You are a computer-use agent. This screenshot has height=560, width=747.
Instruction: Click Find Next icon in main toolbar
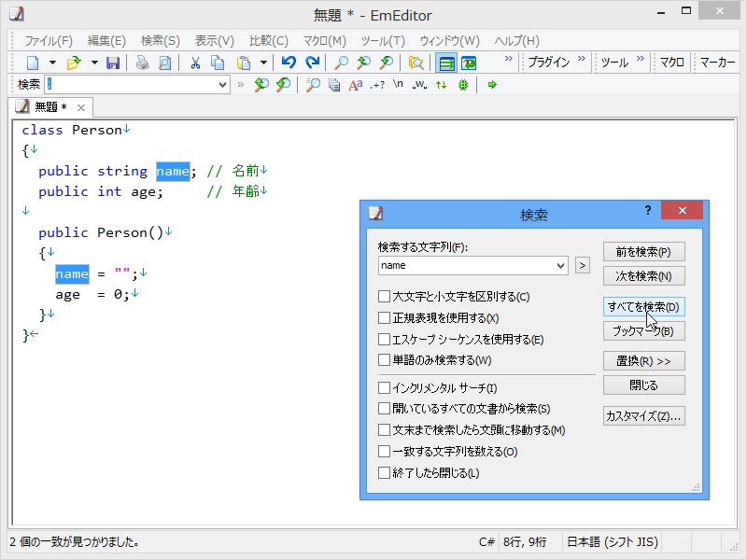click(x=363, y=63)
